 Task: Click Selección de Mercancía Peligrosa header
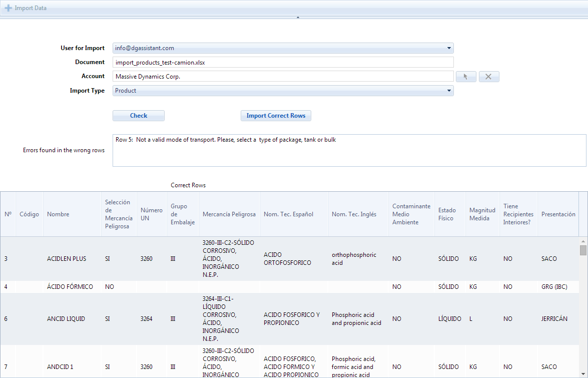(x=119, y=214)
